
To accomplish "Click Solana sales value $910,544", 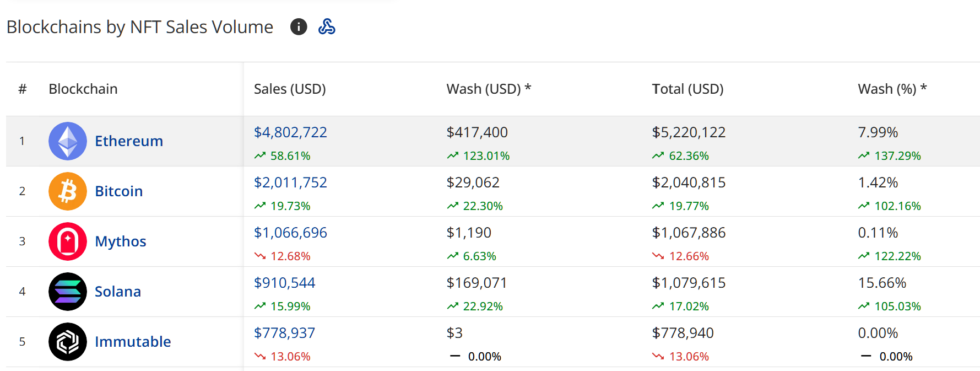I will (284, 283).
